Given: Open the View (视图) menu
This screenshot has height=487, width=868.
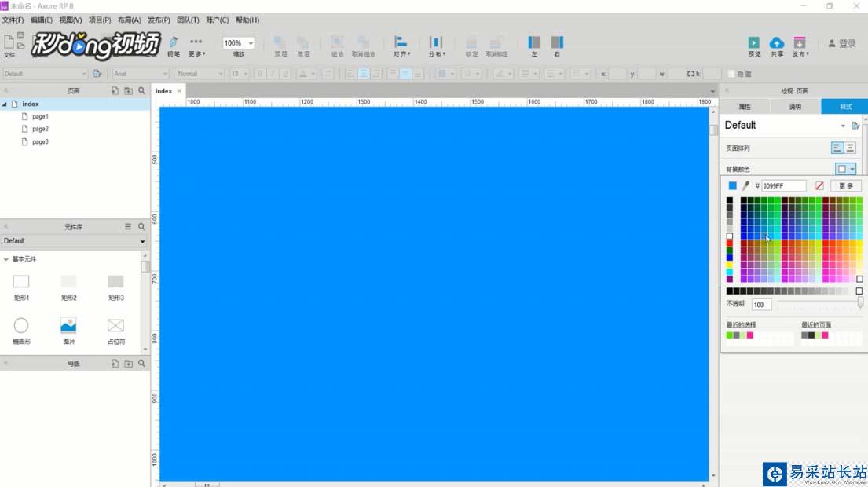Looking at the screenshot, I should coord(70,20).
